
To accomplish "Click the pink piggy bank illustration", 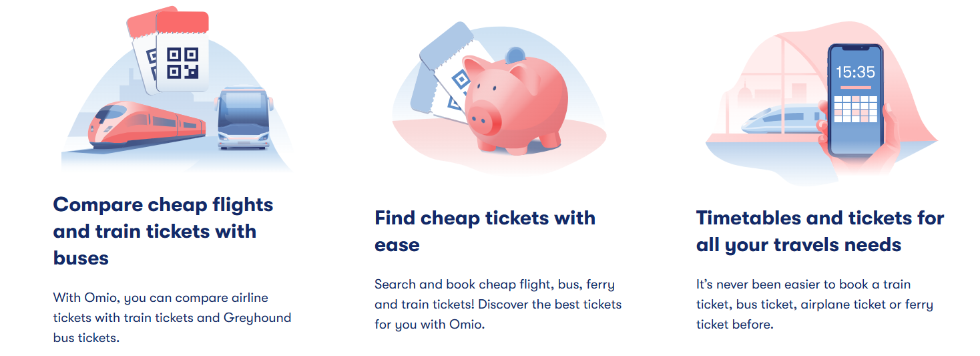I will pyautogui.click(x=515, y=102).
